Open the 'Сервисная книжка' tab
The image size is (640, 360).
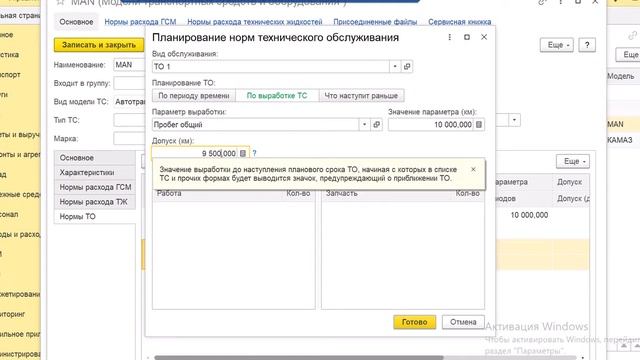460,22
